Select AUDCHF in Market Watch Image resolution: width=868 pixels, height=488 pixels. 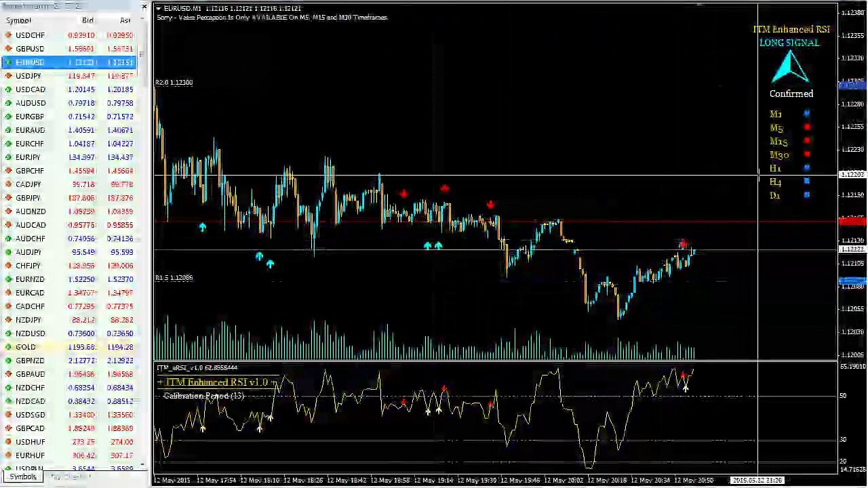[69, 239]
